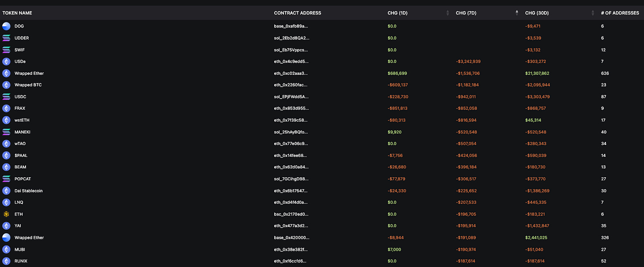Sort by the CHG (30D) column arrows
The height and width of the screenshot is (267, 644).
pyautogui.click(x=593, y=13)
